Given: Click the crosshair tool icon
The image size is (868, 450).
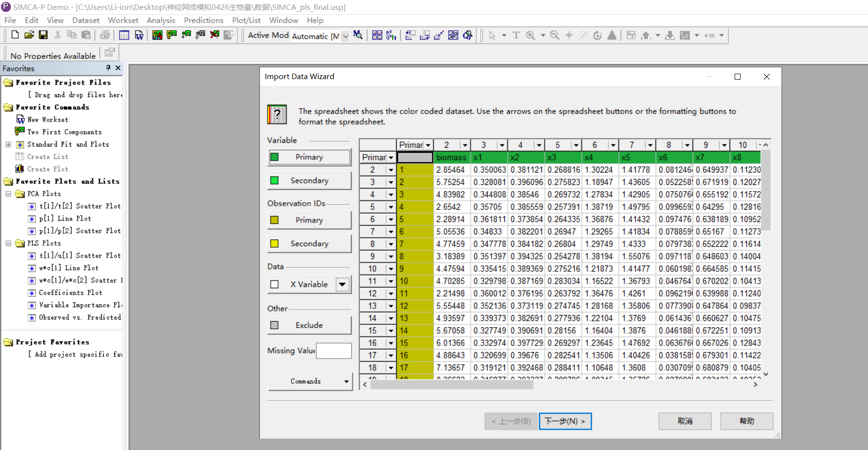Looking at the screenshot, I should (569, 35).
